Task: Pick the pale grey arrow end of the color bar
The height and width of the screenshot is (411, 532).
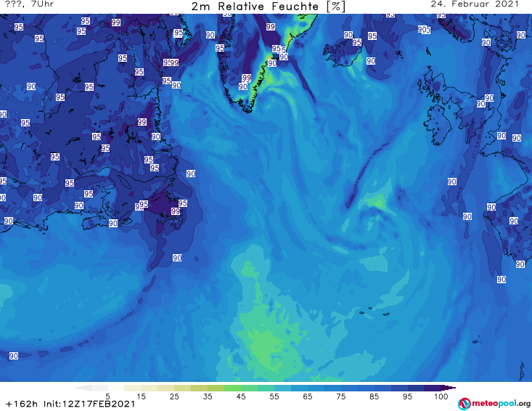Action: tap(85, 388)
